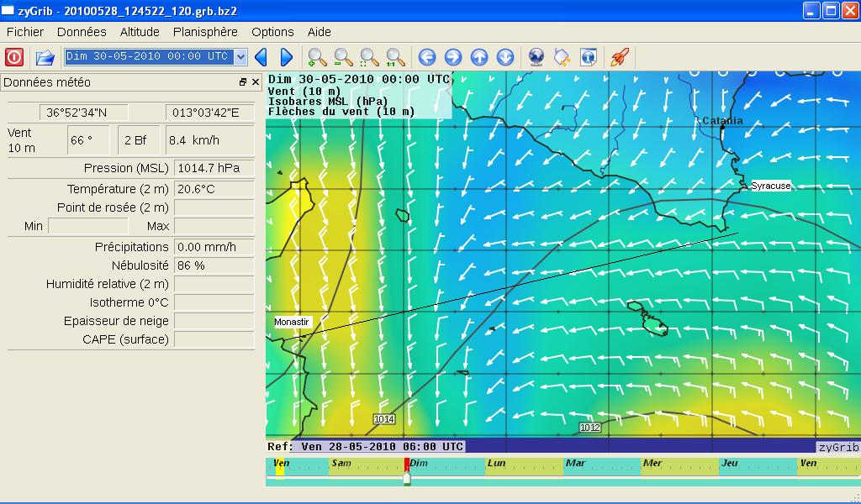861x504 pixels.
Task: Close the Données météo panel
Action: (256, 82)
